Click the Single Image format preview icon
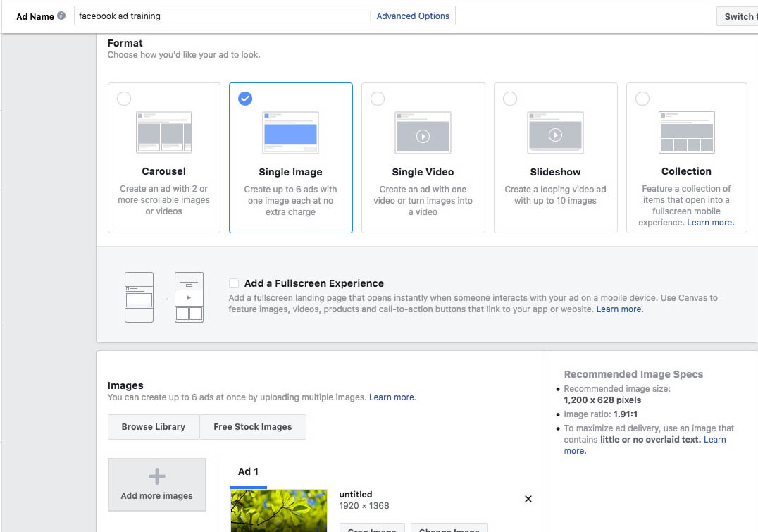Screen dimensions: 758x532 tap(290, 132)
